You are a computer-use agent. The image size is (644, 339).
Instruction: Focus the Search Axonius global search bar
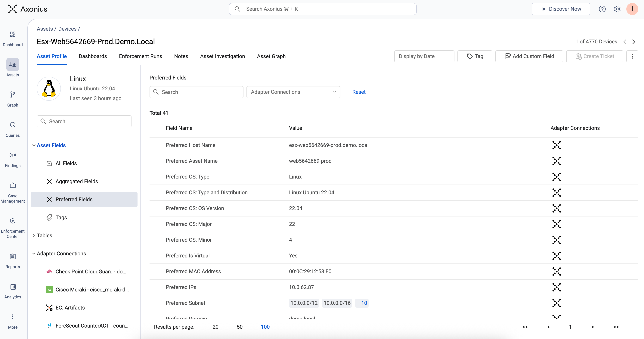(x=323, y=9)
